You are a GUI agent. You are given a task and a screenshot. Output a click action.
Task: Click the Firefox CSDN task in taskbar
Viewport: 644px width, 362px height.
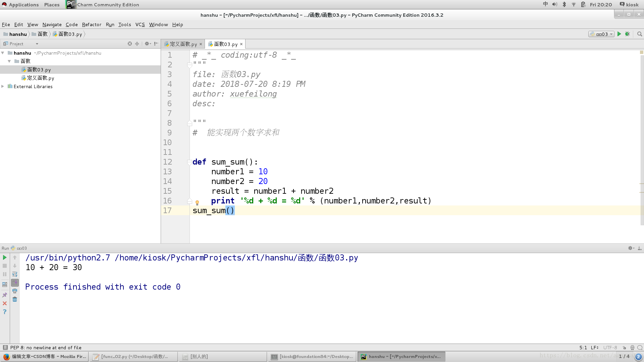coord(45,356)
